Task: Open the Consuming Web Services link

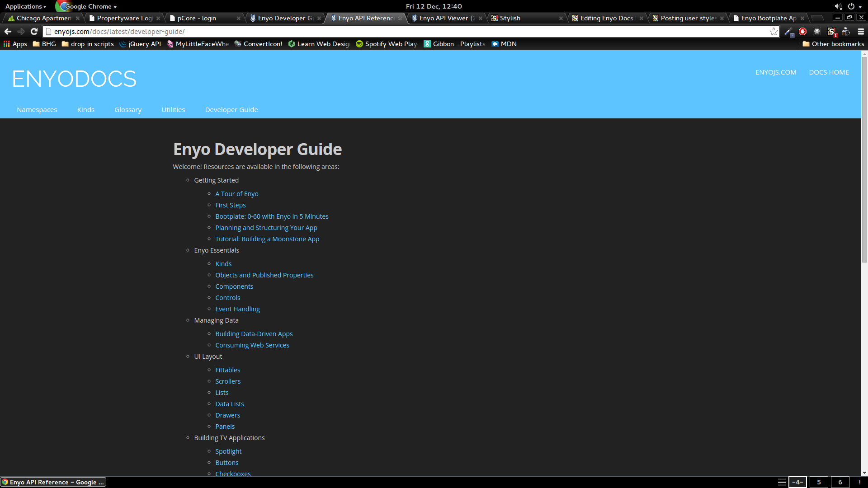Action: pyautogui.click(x=252, y=345)
